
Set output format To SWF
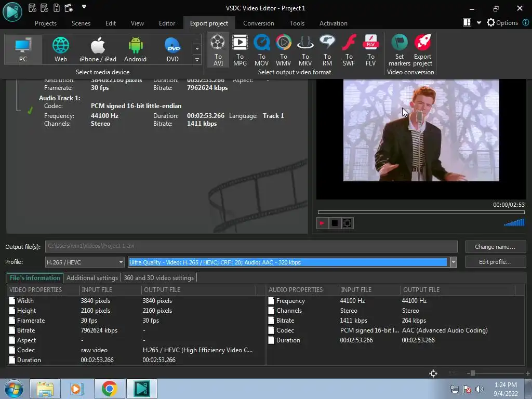[349, 50]
